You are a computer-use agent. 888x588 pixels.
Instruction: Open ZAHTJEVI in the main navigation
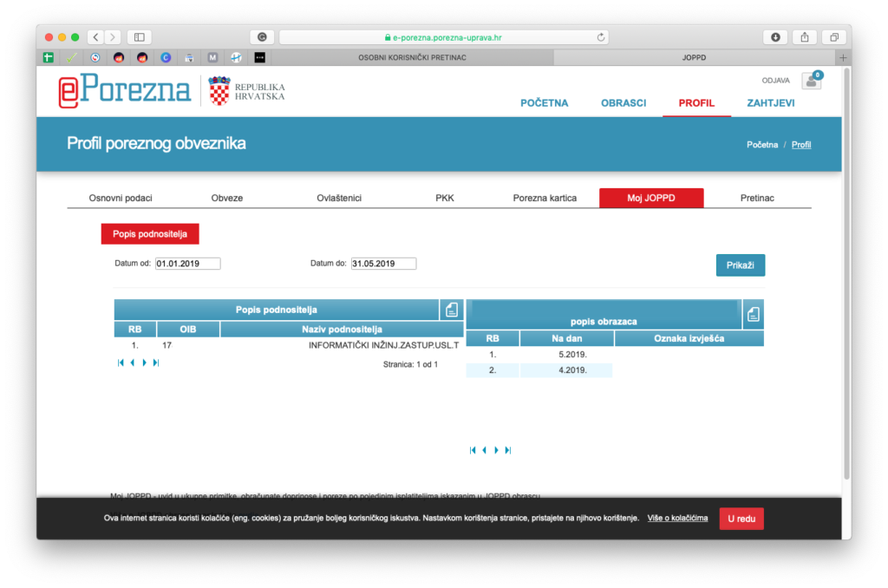[770, 102]
